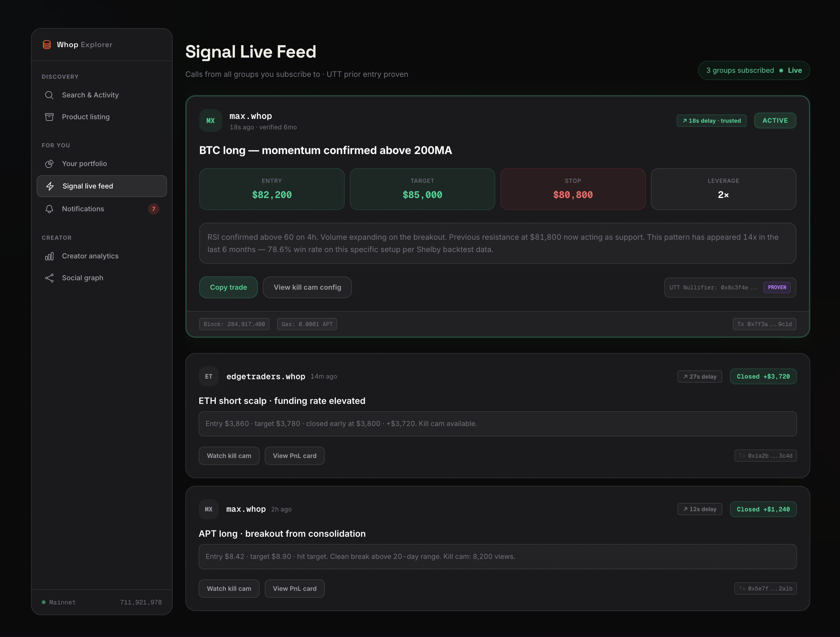Watch kill cam for ETH short scalp
Screen dimensions: 840x637
point(229,455)
